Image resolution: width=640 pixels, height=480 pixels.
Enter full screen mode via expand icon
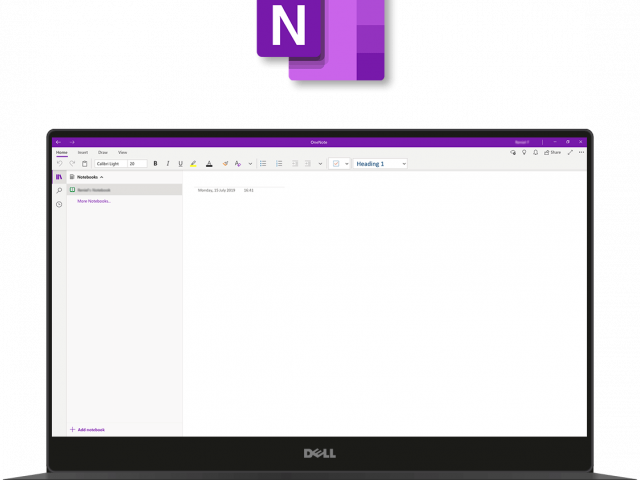click(x=570, y=152)
